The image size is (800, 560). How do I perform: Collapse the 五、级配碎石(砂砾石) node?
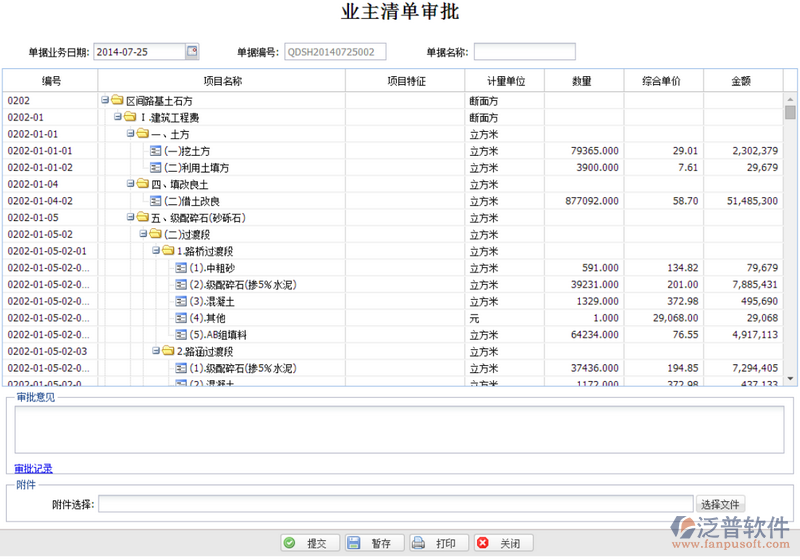pos(130,218)
